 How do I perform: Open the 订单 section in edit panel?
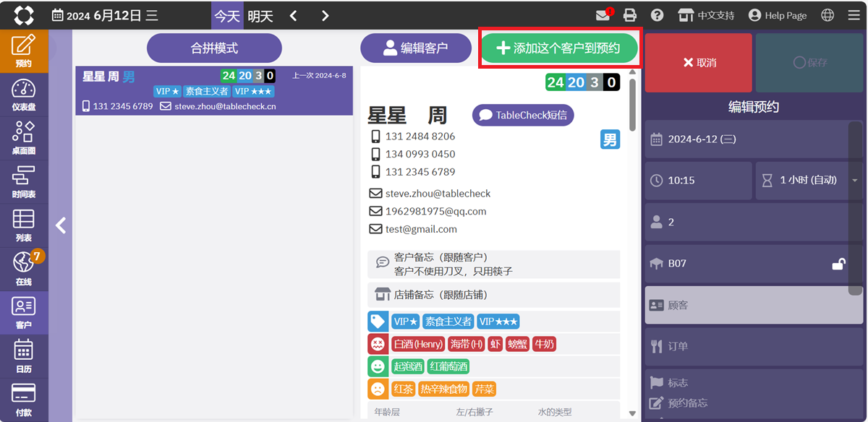(753, 346)
